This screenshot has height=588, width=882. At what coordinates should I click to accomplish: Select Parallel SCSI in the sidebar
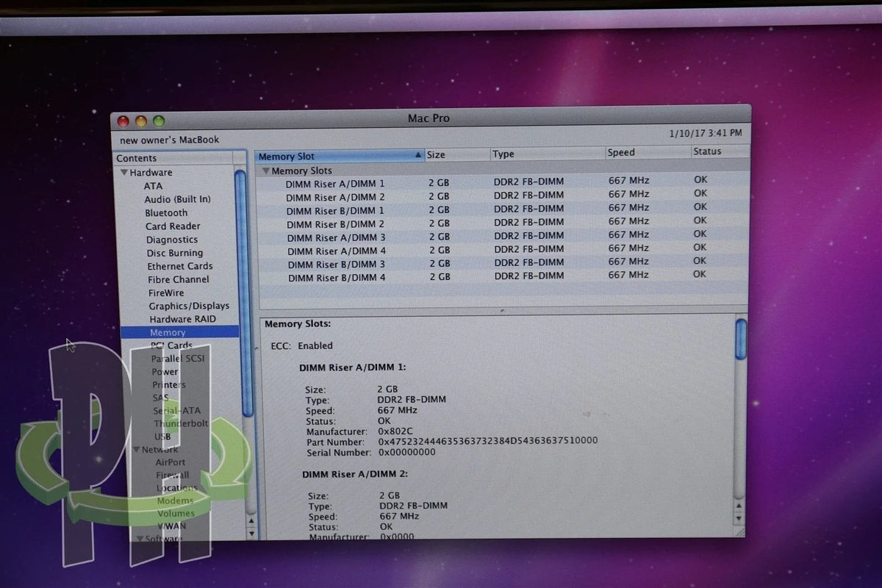178,359
